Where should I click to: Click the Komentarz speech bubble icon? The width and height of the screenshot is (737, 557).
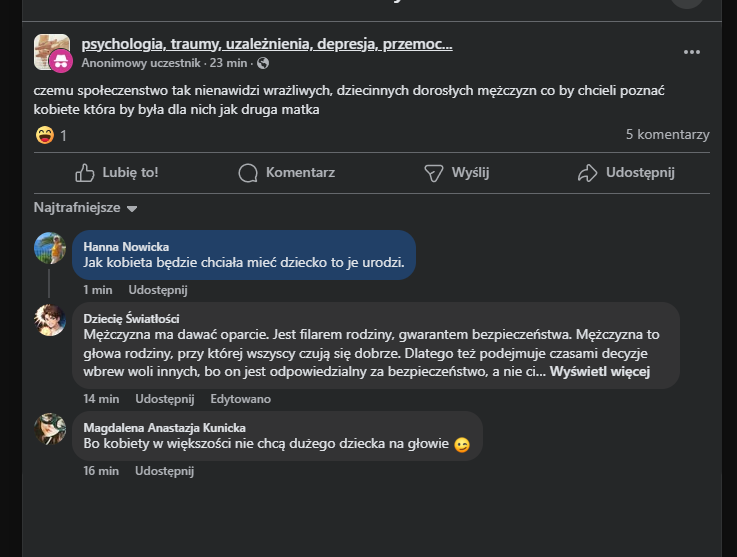click(248, 173)
